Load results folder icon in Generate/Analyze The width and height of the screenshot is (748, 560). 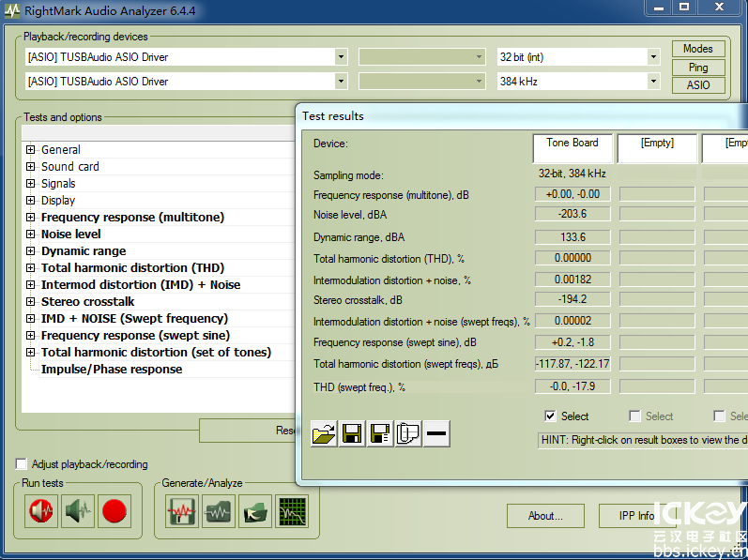pos(255,511)
